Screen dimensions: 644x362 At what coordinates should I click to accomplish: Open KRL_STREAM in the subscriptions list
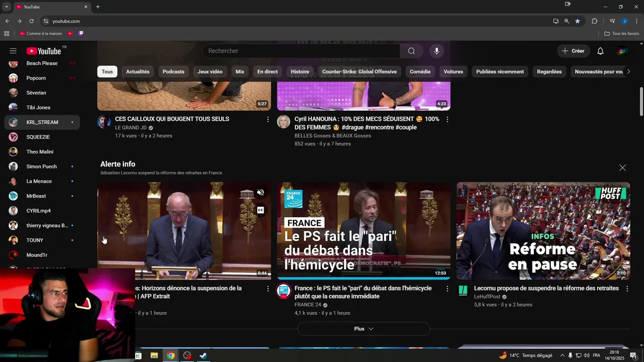42,122
